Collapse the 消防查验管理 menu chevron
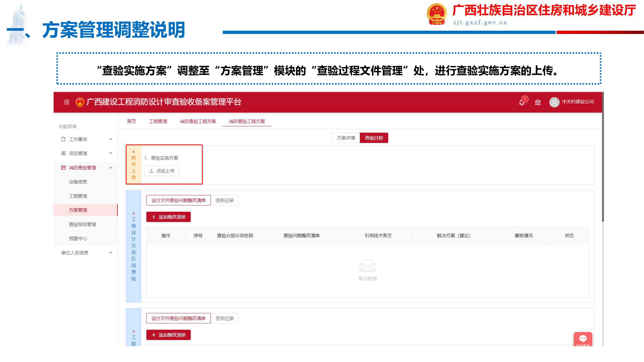Viewport: 644px width, 362px height. tap(110, 168)
